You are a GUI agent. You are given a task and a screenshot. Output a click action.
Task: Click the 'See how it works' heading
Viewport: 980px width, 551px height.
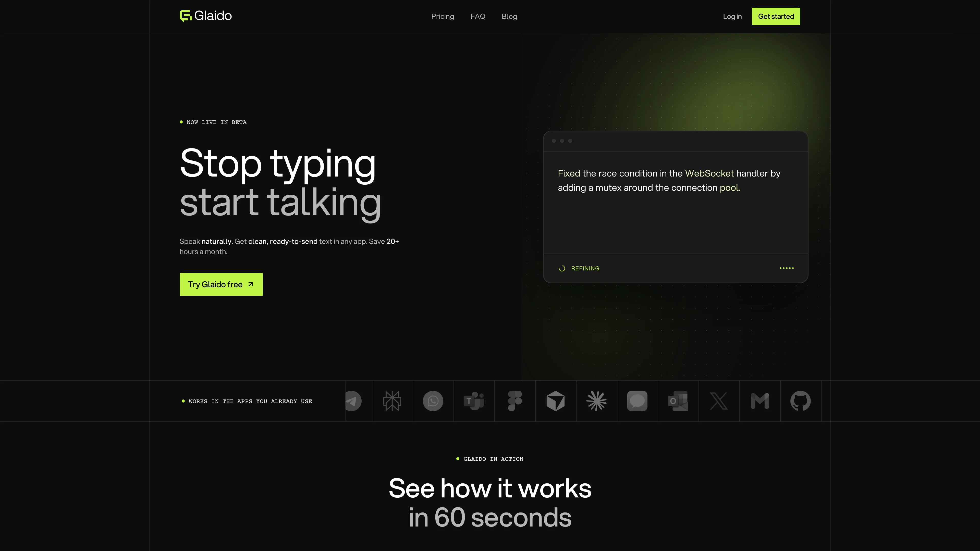(490, 488)
